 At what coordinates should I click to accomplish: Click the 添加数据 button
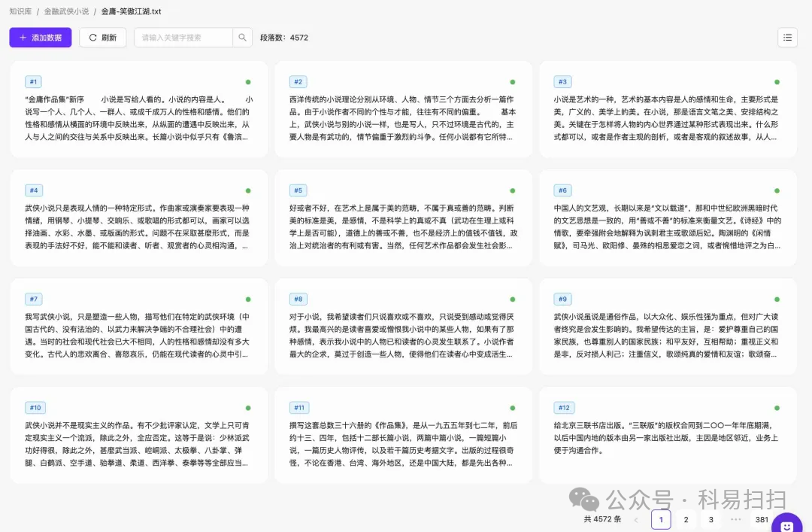[x=41, y=38]
